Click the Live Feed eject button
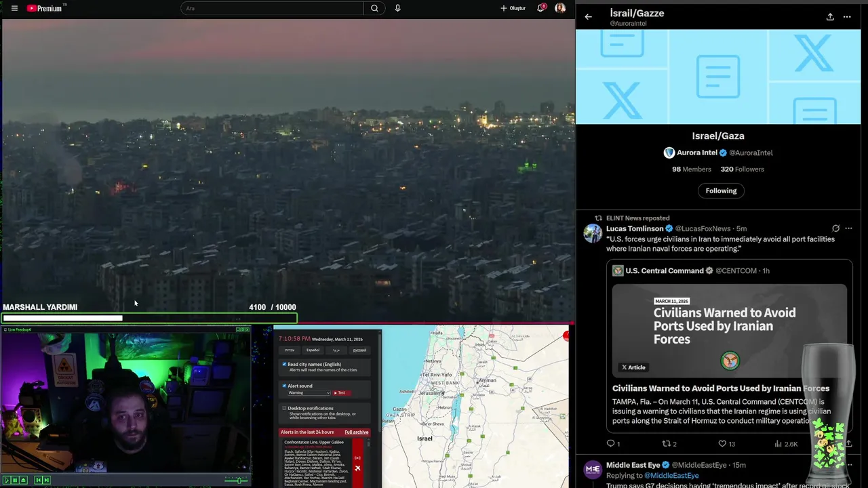 [24, 480]
